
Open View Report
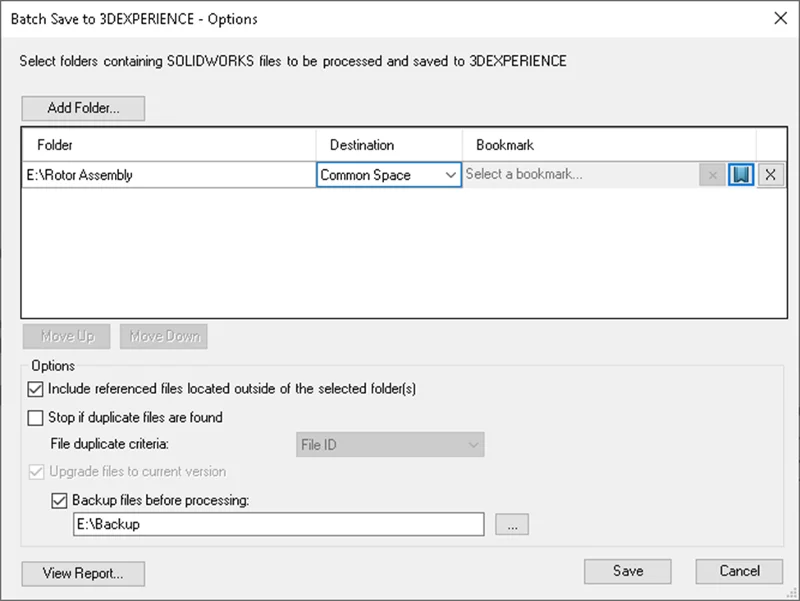(x=83, y=574)
